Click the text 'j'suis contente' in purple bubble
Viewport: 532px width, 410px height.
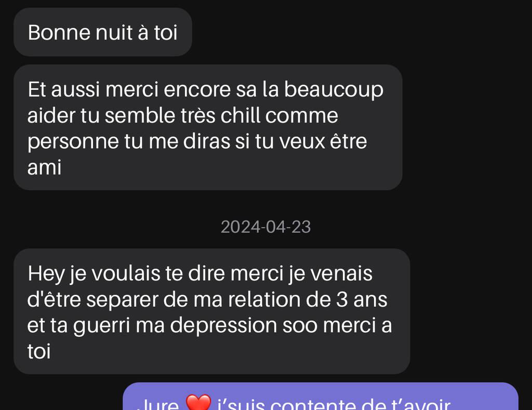tap(287, 405)
